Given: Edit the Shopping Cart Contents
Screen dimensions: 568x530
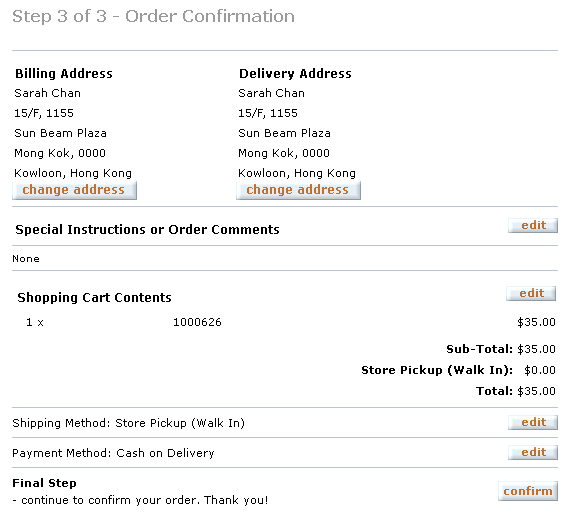Looking at the screenshot, I should pyautogui.click(x=531, y=293).
